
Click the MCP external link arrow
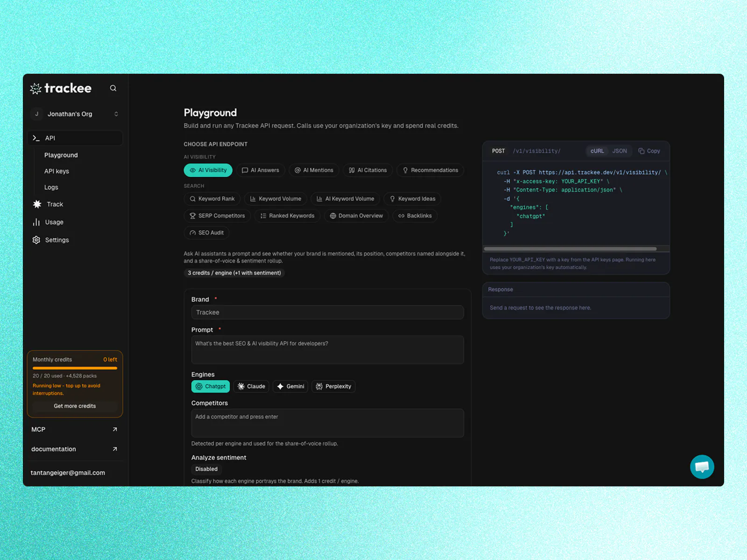click(115, 429)
